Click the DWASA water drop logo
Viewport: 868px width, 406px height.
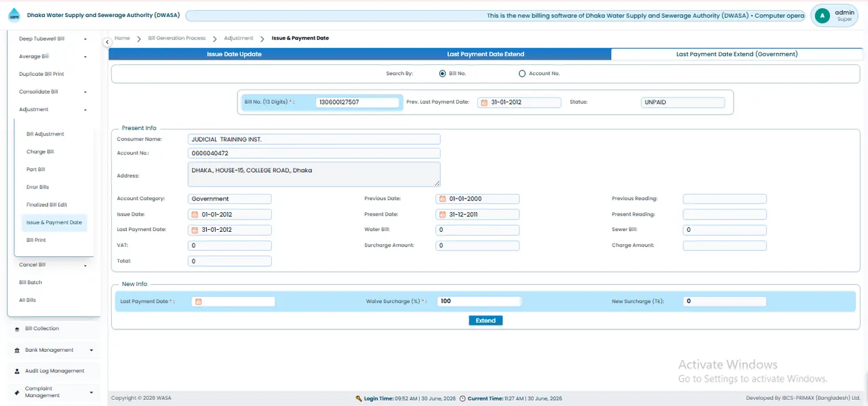(x=14, y=15)
